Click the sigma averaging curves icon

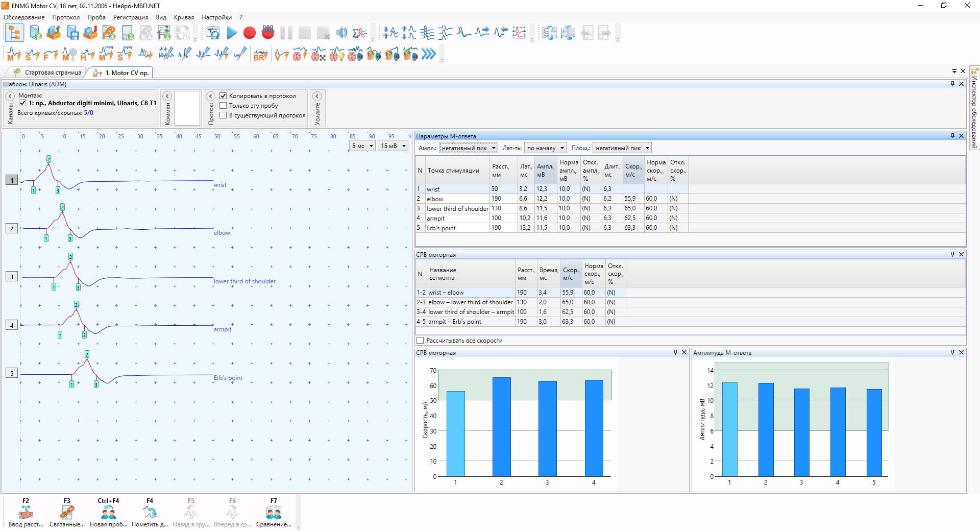(x=360, y=33)
